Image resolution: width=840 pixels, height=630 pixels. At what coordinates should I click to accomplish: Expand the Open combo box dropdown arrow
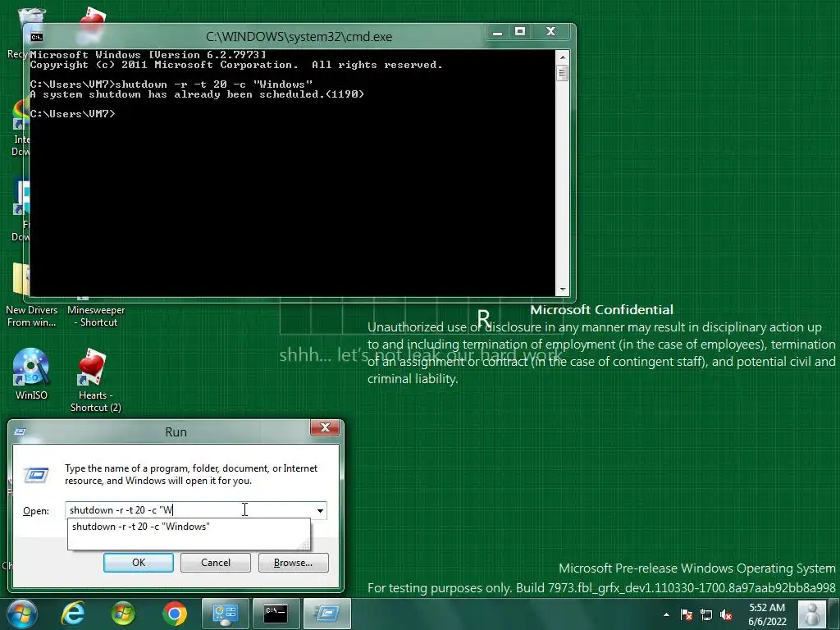(x=320, y=510)
